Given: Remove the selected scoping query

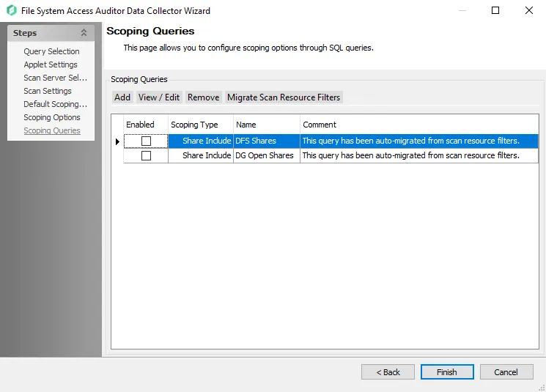Looking at the screenshot, I should coord(203,97).
